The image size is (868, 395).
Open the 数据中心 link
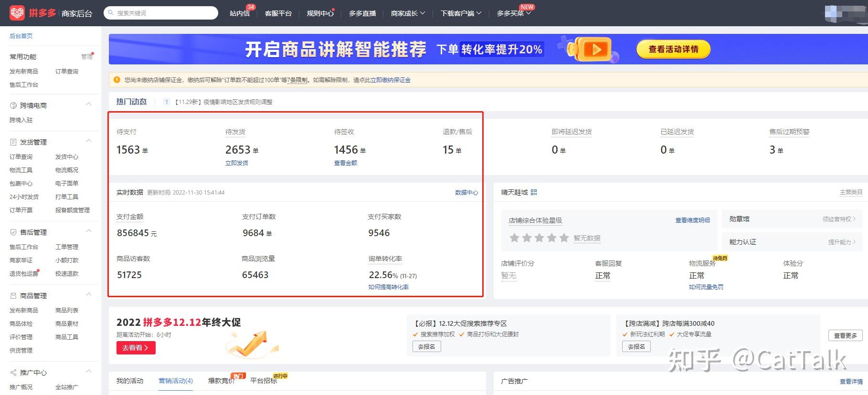466,192
